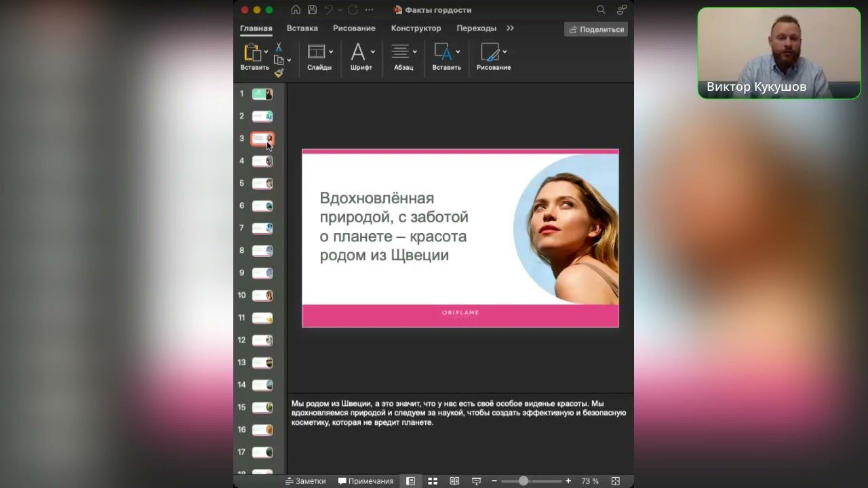Click the woman's photo on the slide
The width and height of the screenshot is (868, 488).
click(x=566, y=229)
